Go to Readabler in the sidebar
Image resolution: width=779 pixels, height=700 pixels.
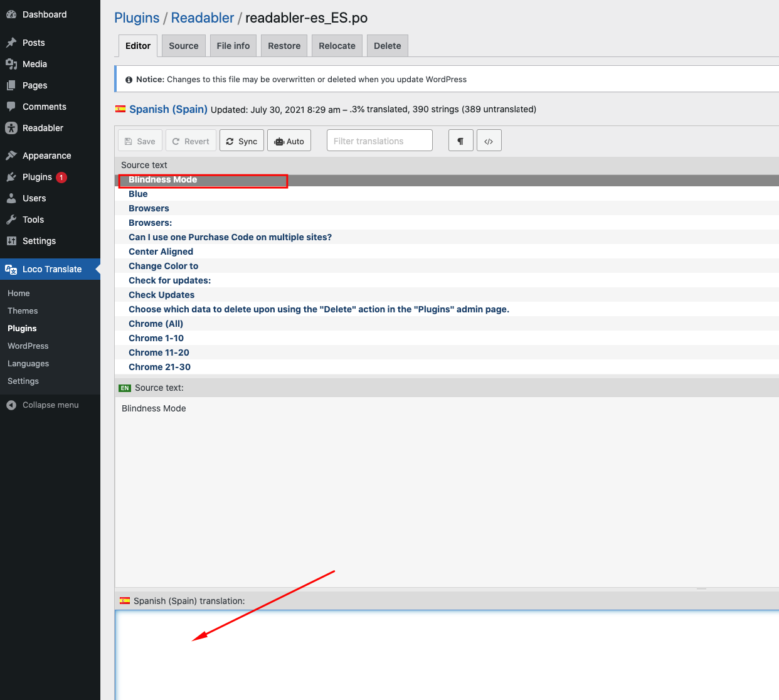click(43, 128)
